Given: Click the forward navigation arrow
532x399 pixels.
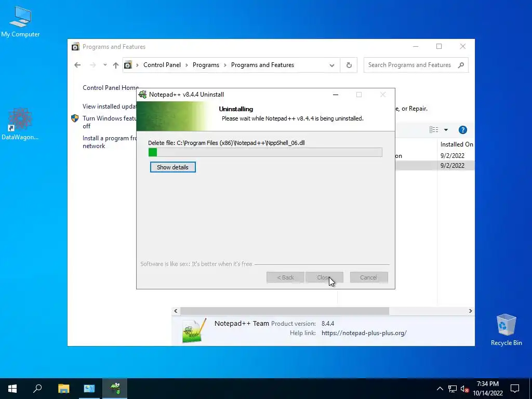Looking at the screenshot, I should tap(92, 65).
